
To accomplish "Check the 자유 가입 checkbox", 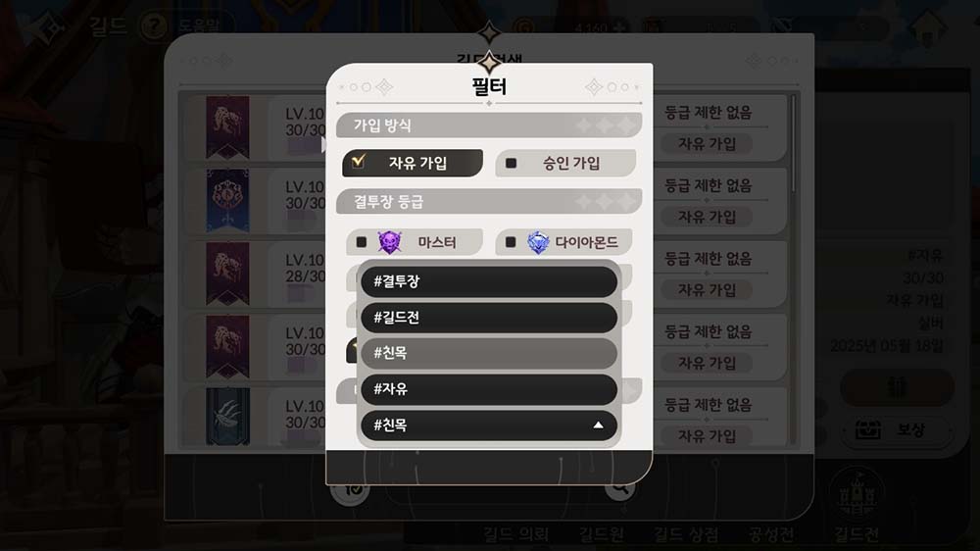I will pyautogui.click(x=359, y=163).
